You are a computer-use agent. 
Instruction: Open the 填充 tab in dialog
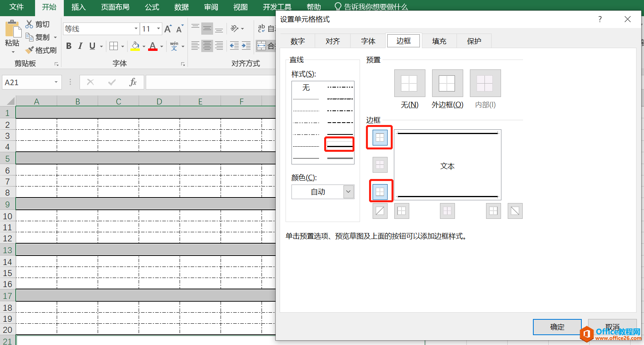pyautogui.click(x=439, y=41)
